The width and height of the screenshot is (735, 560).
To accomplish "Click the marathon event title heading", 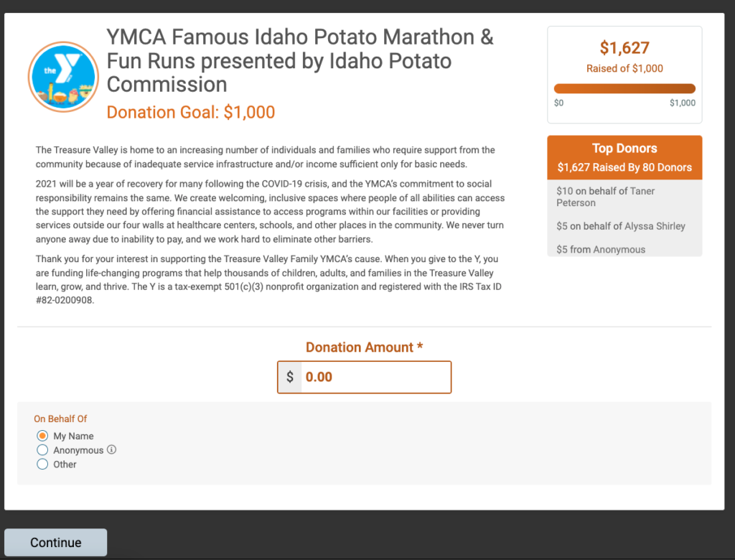I will point(300,60).
